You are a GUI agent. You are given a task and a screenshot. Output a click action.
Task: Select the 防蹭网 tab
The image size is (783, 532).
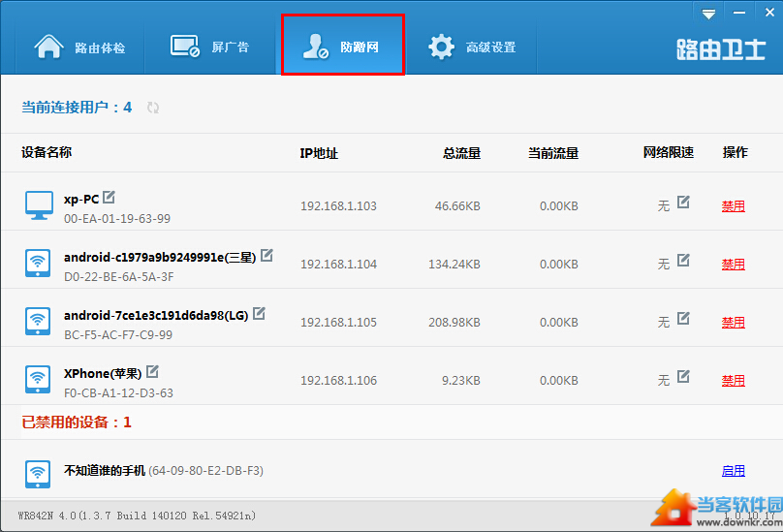click(343, 45)
